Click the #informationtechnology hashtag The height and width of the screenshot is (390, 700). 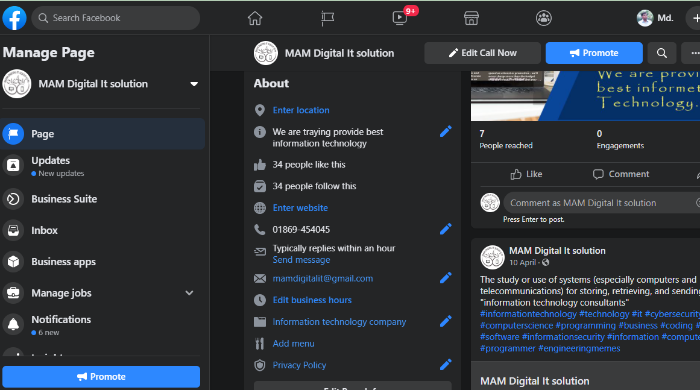click(x=528, y=314)
